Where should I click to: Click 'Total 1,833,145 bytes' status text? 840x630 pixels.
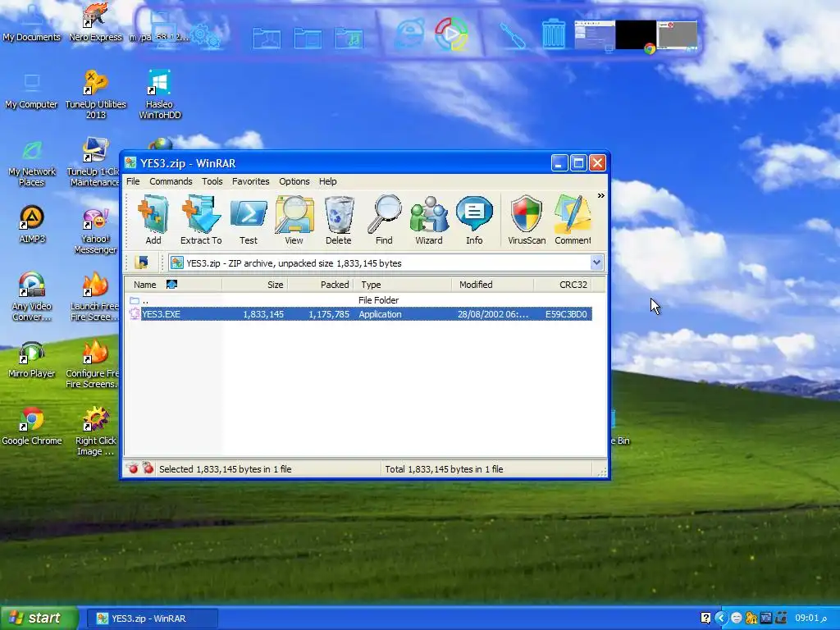click(444, 469)
